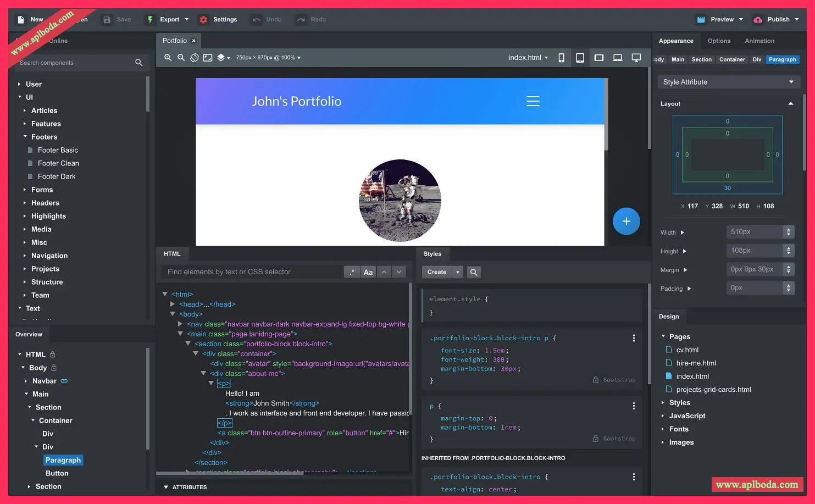Switch to the Options tab

(719, 41)
